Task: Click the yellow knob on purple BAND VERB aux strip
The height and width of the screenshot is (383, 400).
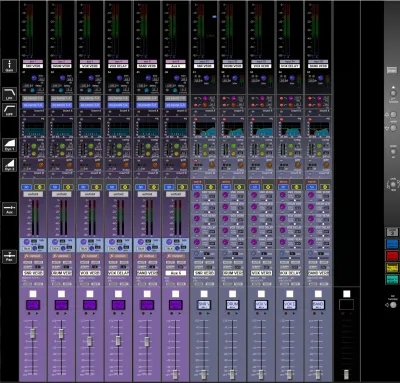Action: coord(148,154)
